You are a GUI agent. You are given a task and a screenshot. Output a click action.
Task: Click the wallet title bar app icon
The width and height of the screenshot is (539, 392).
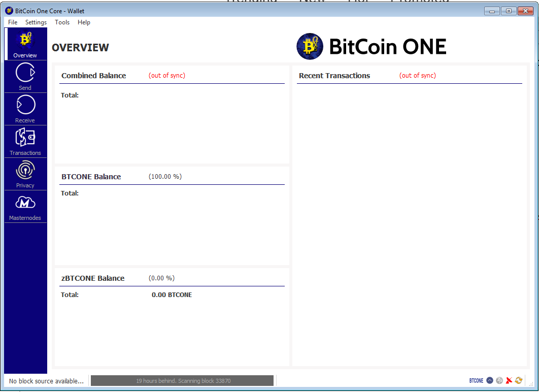point(9,11)
